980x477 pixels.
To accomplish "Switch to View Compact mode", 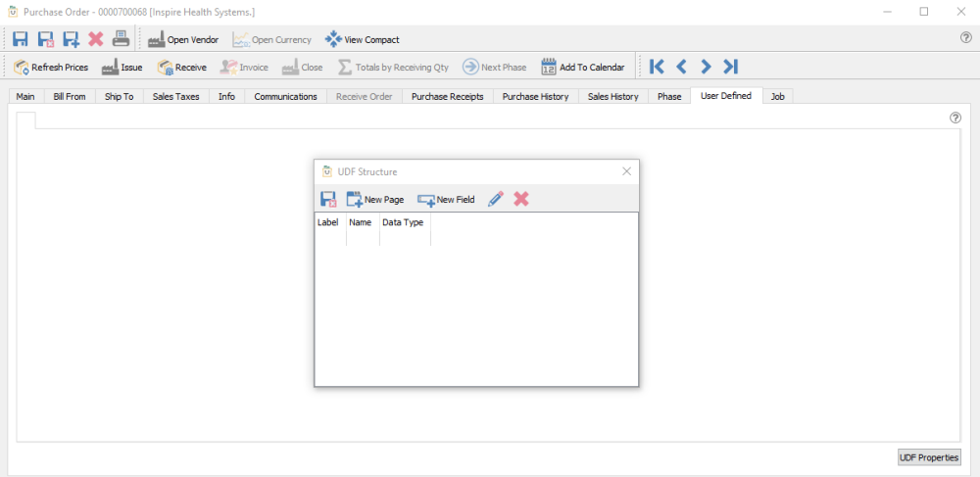I will (x=362, y=39).
